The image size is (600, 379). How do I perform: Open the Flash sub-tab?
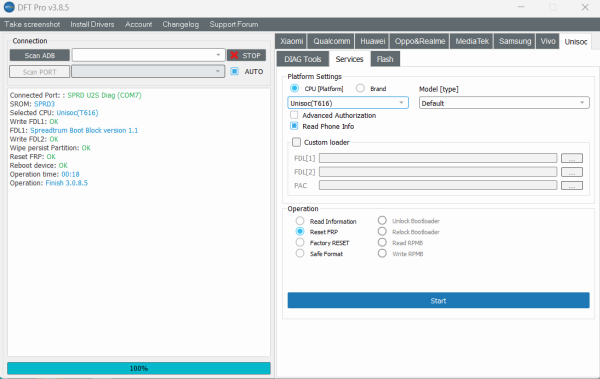pyautogui.click(x=385, y=59)
